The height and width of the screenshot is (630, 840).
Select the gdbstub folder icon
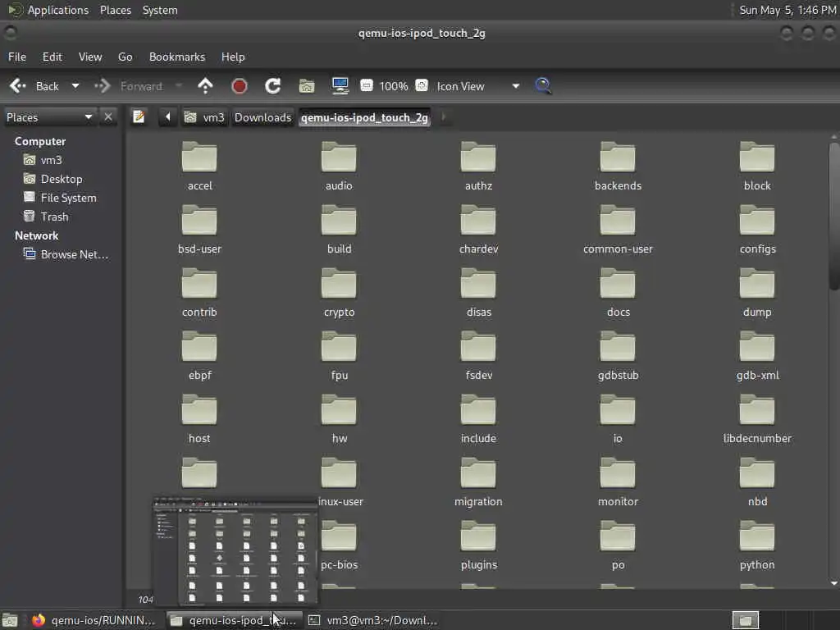click(618, 347)
